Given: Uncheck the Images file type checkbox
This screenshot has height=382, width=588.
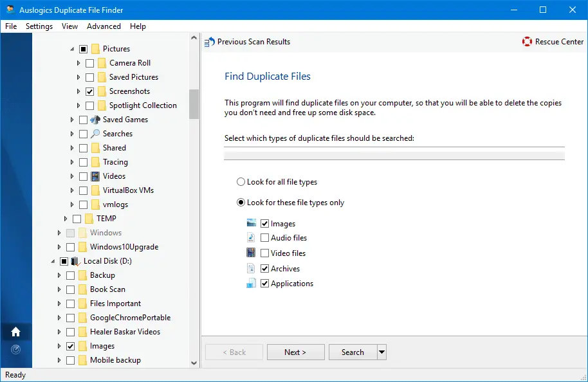Looking at the screenshot, I should click(265, 223).
